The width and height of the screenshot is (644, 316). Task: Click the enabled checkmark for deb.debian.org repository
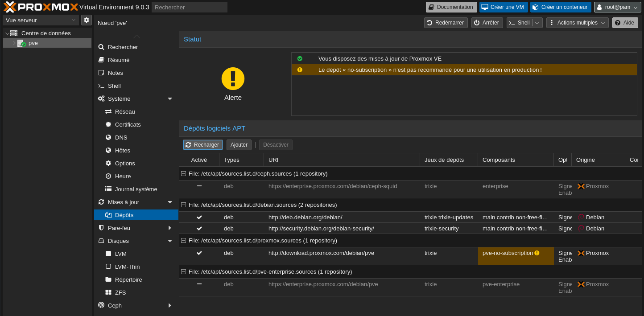199,217
